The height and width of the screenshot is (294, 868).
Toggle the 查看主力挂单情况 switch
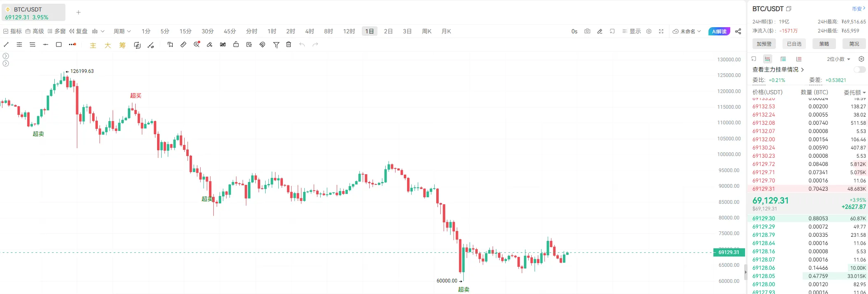pyautogui.click(x=859, y=70)
